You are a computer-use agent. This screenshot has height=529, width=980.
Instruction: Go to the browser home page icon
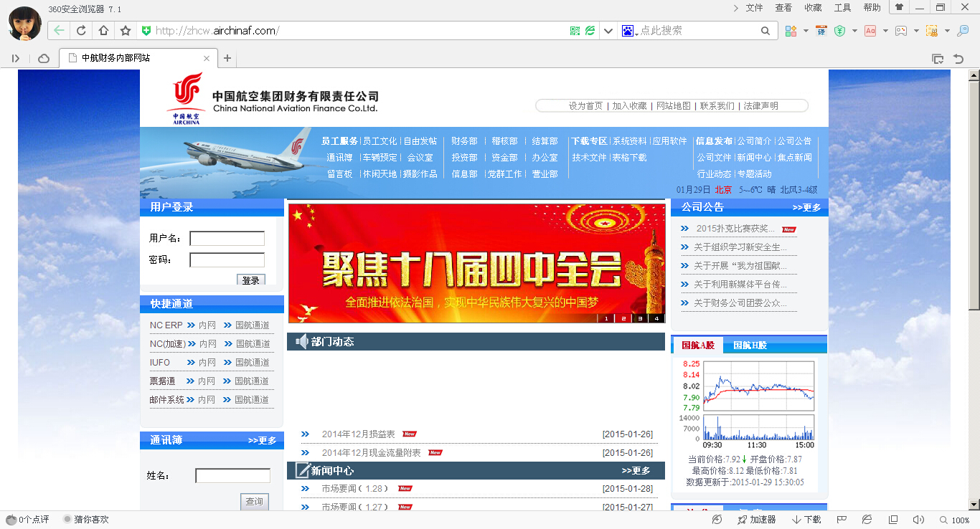(103, 31)
